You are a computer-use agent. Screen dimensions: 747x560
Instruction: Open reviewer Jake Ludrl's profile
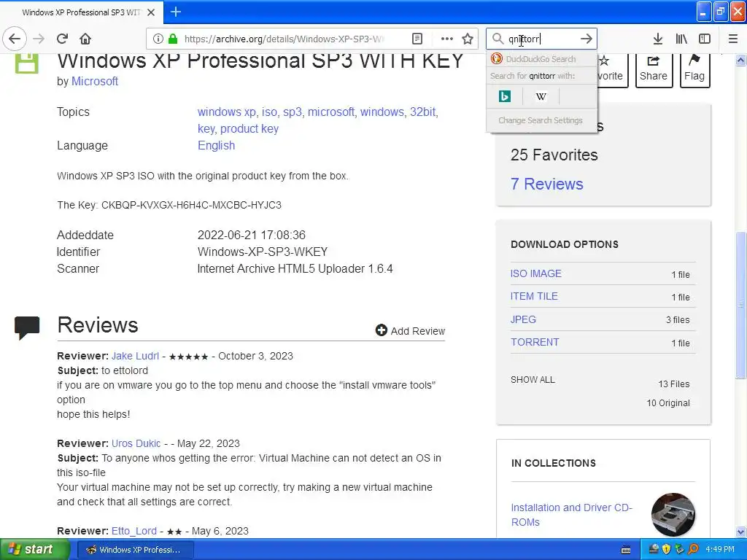point(135,356)
